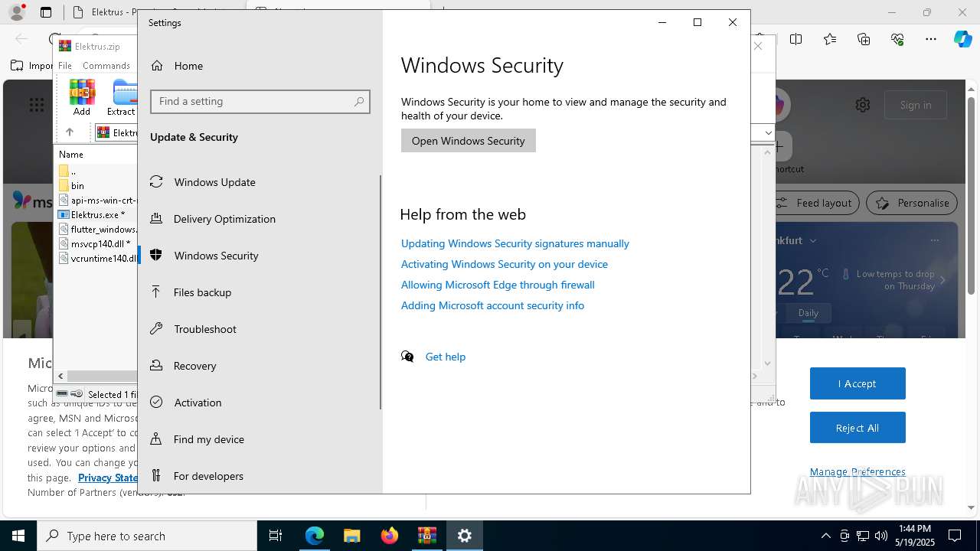Click the Get help link

446,357
